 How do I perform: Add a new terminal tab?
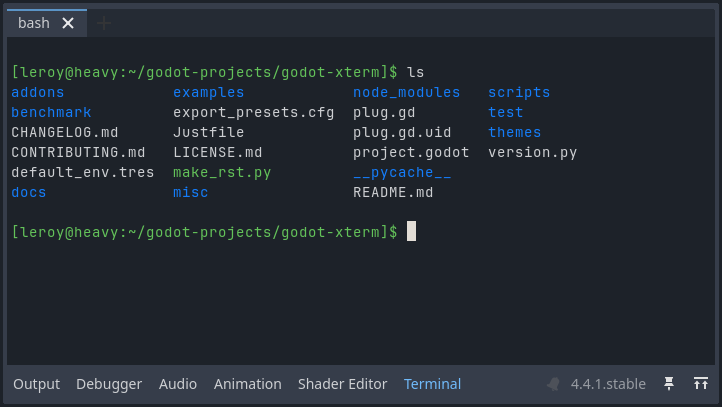[x=104, y=23]
